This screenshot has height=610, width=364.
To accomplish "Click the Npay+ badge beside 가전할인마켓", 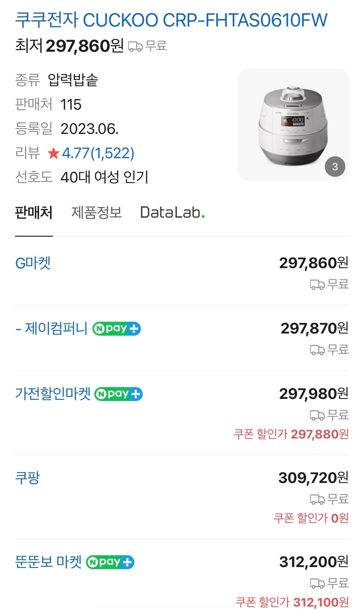I will (x=119, y=394).
